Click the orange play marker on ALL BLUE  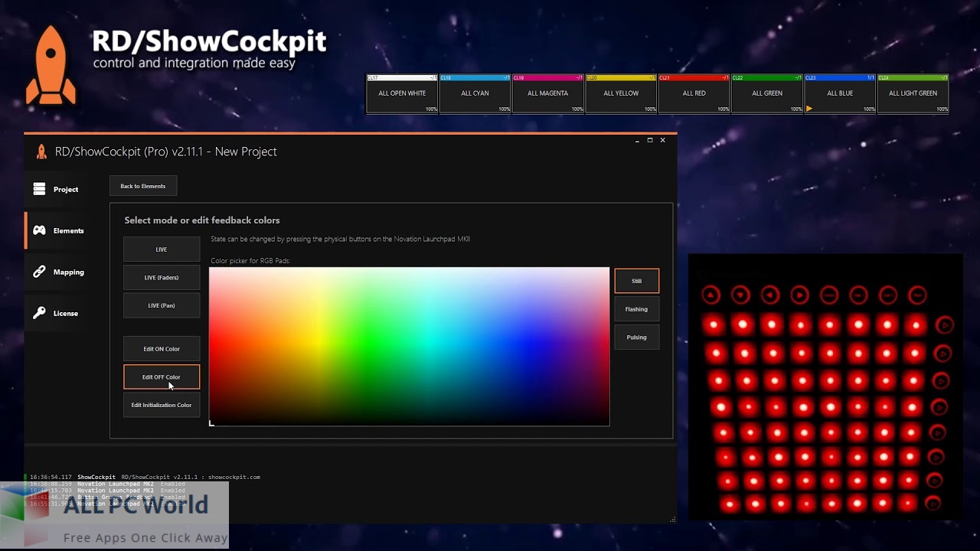(809, 109)
